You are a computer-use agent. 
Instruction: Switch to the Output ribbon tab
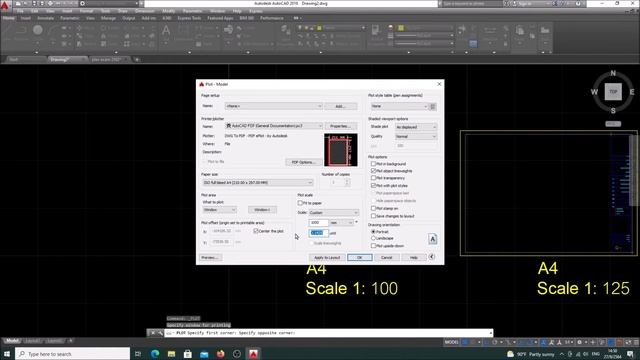(x=129, y=18)
